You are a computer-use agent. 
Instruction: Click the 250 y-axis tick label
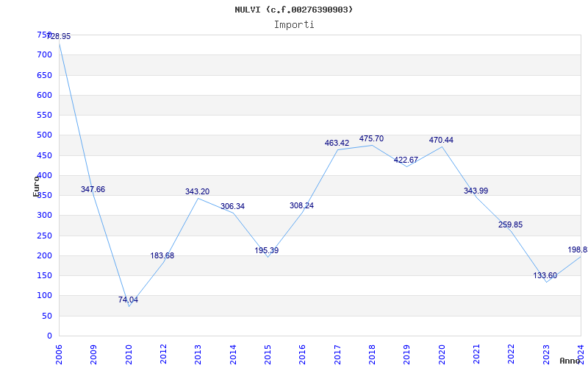[x=44, y=236]
